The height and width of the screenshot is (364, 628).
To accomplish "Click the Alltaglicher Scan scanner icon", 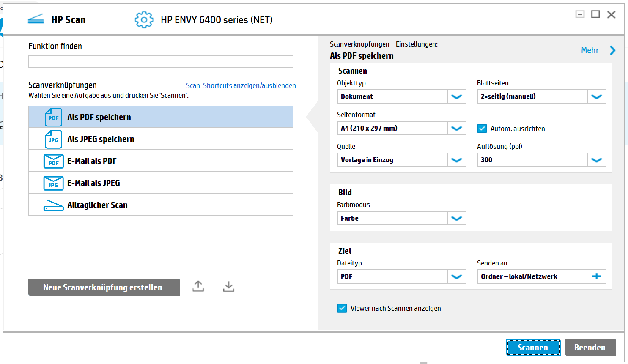I will click(53, 205).
